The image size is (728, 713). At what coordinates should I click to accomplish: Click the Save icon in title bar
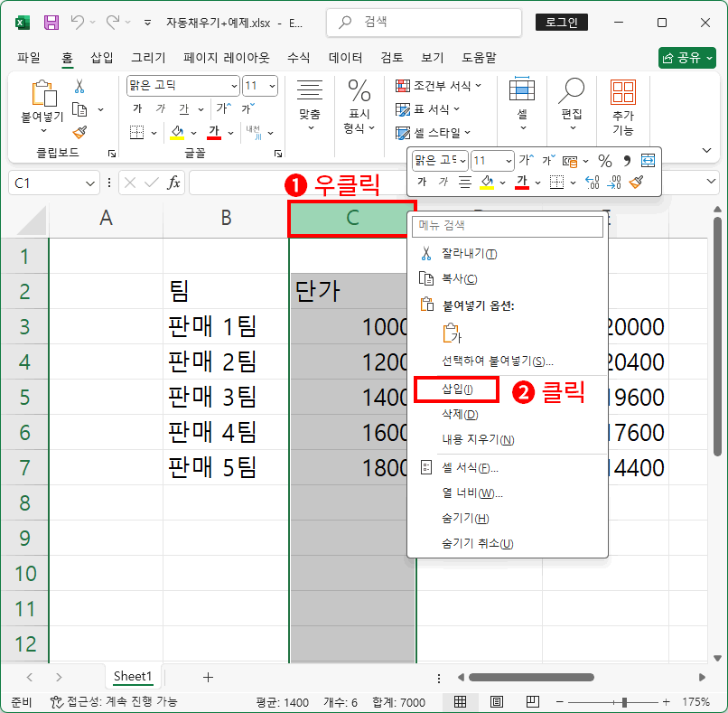point(51,23)
